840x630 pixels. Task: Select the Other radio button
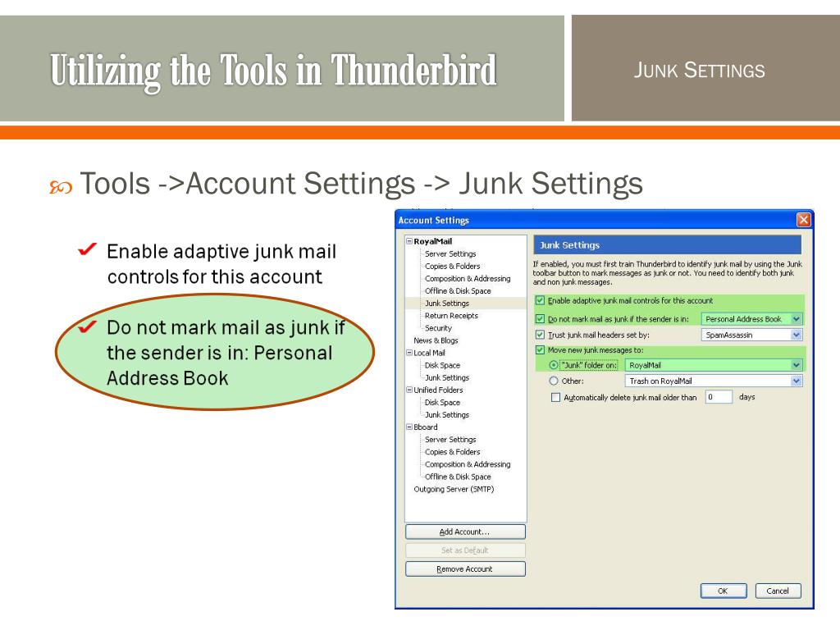[554, 381]
